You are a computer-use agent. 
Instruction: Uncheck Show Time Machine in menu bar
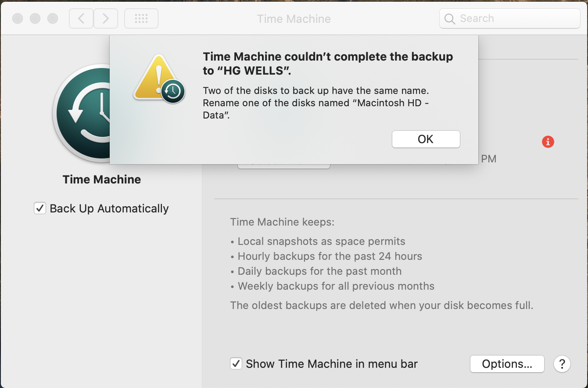pyautogui.click(x=236, y=363)
